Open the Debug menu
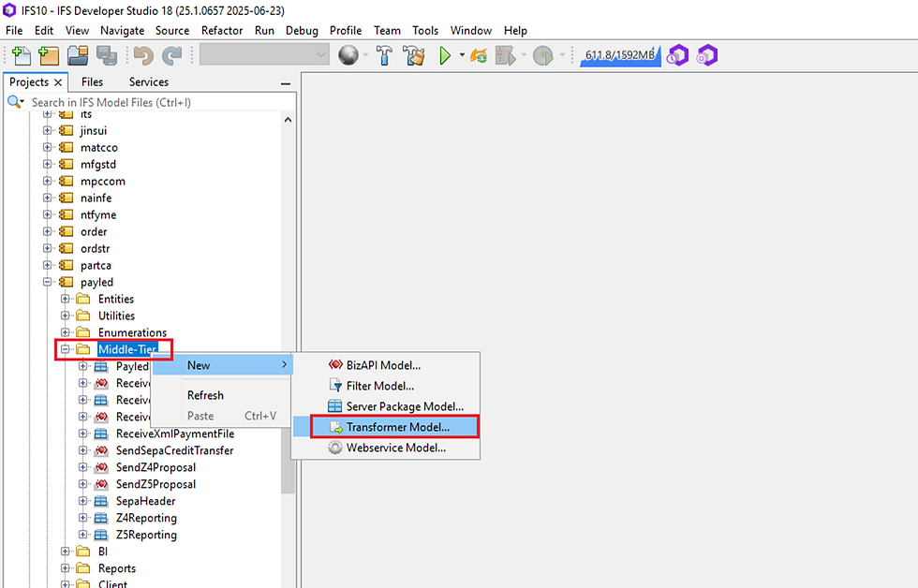Screen dimensions: 918x588 (302, 30)
